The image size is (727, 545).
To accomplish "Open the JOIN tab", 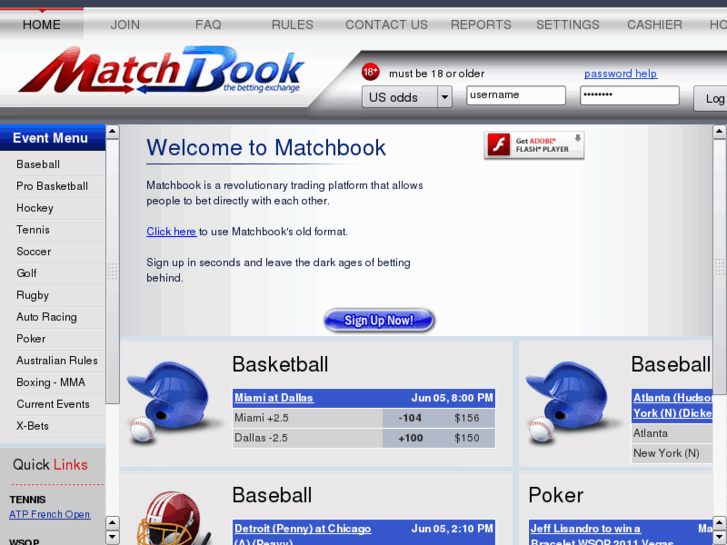I will pyautogui.click(x=125, y=25).
